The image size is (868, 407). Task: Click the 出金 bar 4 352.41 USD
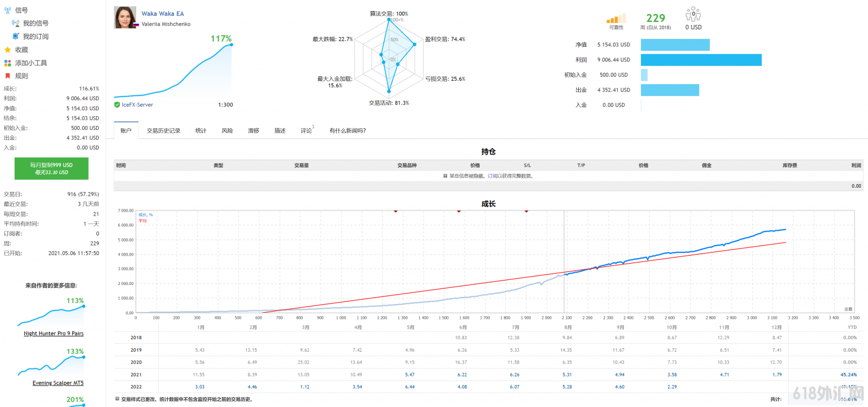tap(670, 90)
